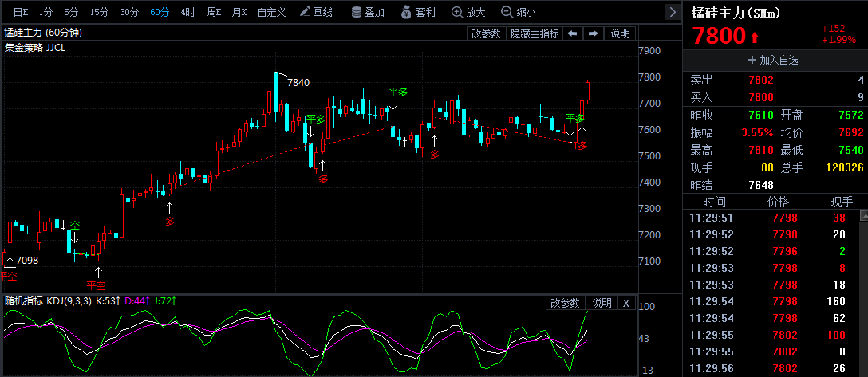Click the 价格 column header
Viewport: 868px width, 377px height.
click(778, 202)
